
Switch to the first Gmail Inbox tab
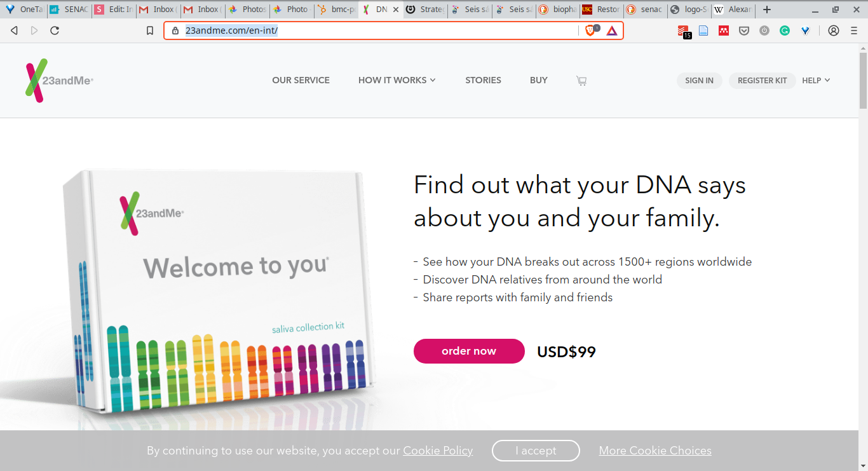(x=158, y=10)
